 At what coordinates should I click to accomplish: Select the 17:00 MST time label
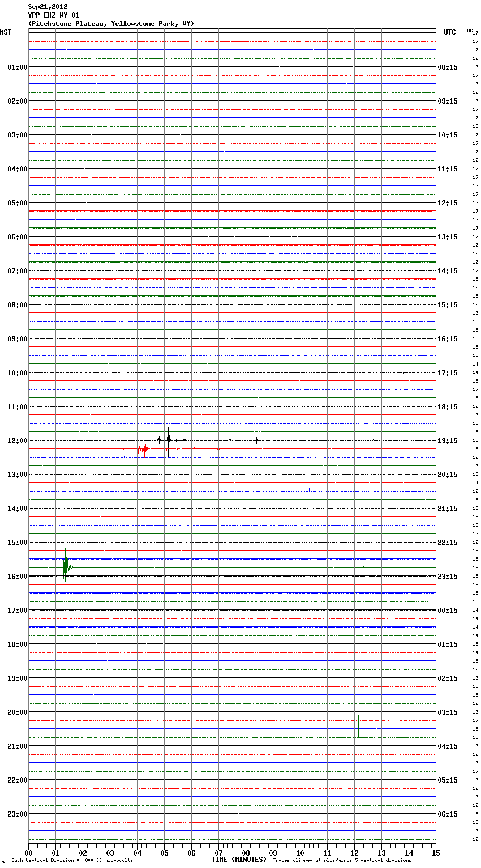coord(18,611)
